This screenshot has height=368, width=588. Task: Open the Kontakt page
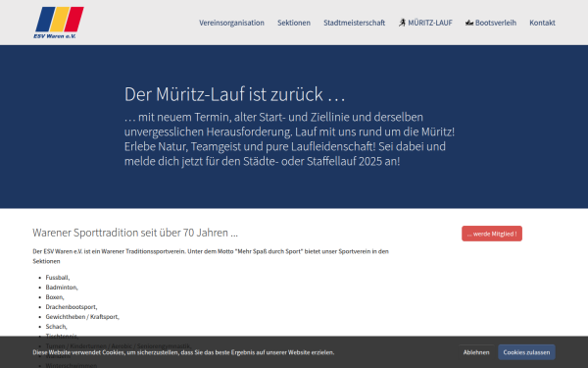point(542,23)
